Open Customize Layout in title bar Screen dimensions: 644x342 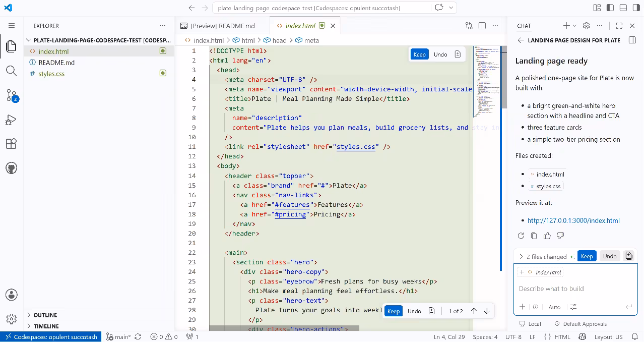coord(597,8)
